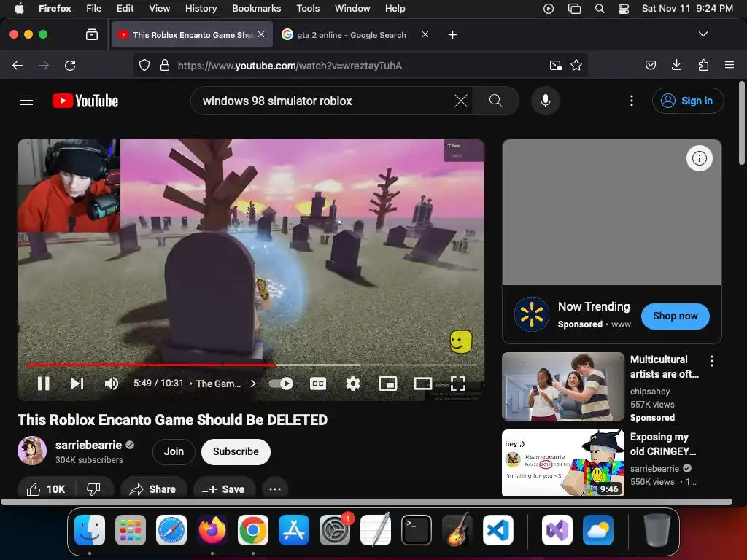Viewport: 747px width, 560px height.
Task: Open Firefox extensions puzzle icon
Action: [703, 65]
